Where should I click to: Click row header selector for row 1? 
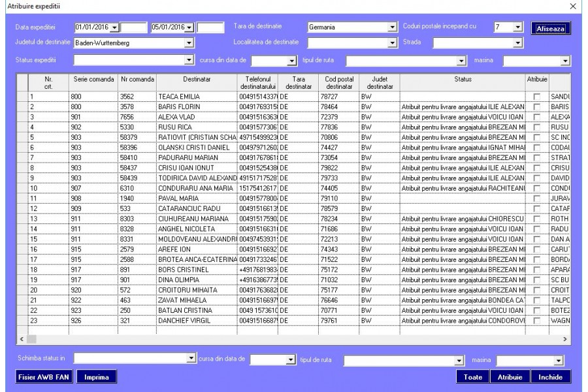tap(22, 97)
